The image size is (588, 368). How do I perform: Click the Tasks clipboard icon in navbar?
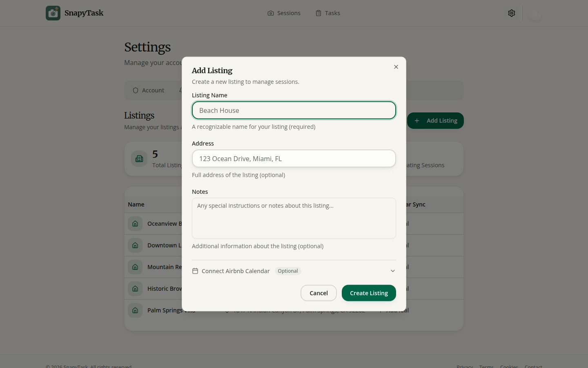(x=318, y=13)
